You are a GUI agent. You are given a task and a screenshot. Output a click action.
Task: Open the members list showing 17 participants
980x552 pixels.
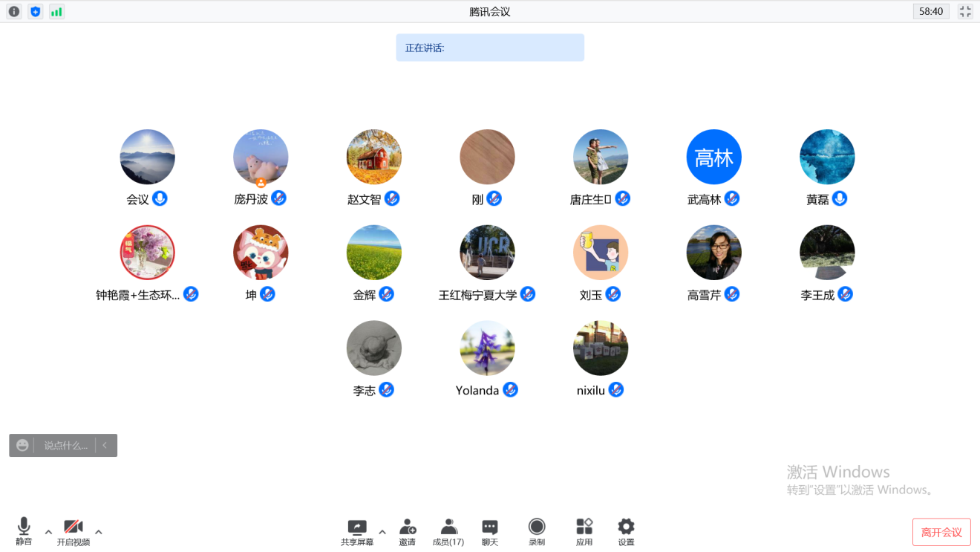point(447,530)
